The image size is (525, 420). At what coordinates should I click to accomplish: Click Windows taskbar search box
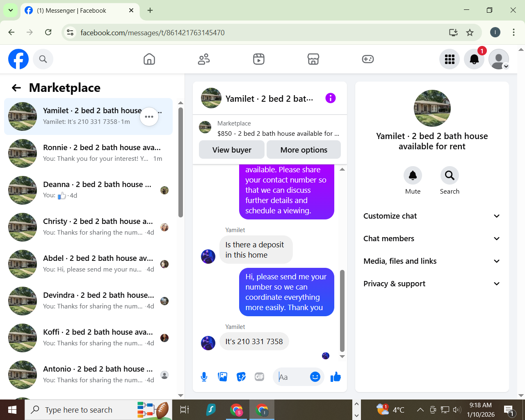[98, 410]
